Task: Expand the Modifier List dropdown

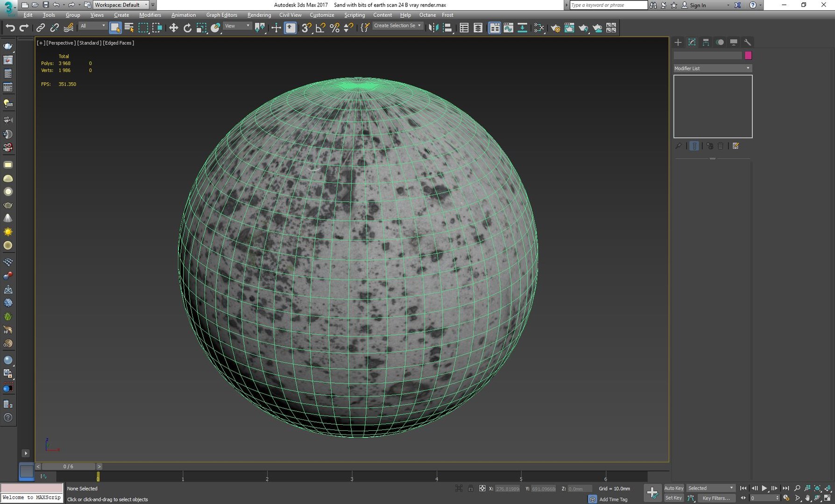Action: point(713,68)
